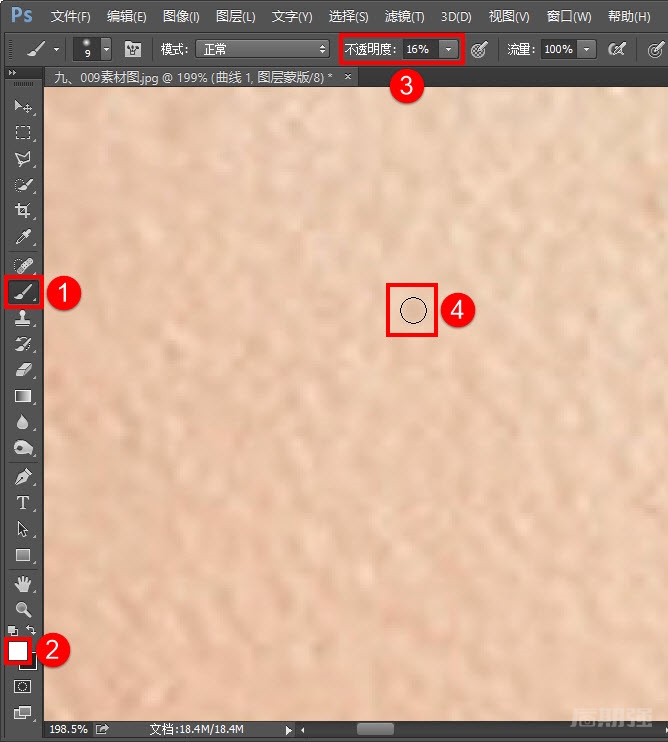Open the 滤镜(T) menu

(404, 17)
